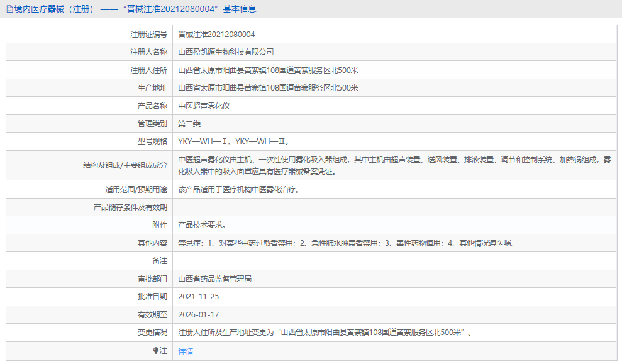Click the 批准日期 value 2021-11-25
The width and height of the screenshot is (622, 364).
coord(201,296)
